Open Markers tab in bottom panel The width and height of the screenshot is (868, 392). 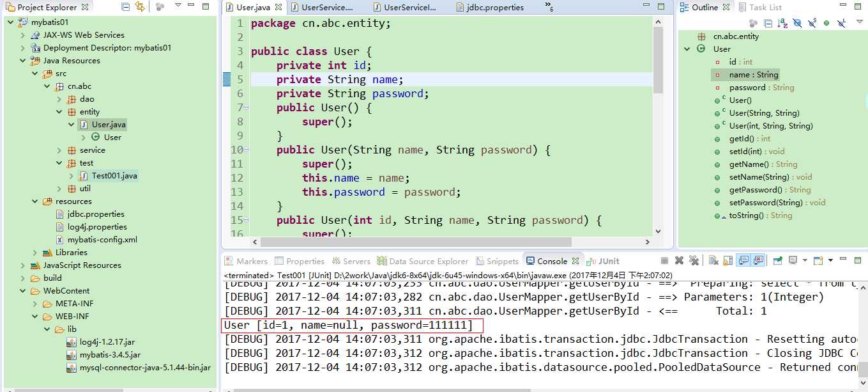click(246, 261)
